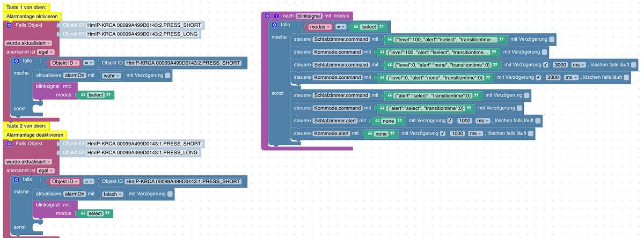Uncheck mit Verzögerung on Schlafzimmer.alert row
This screenshot has height=238, width=644.
[450, 121]
